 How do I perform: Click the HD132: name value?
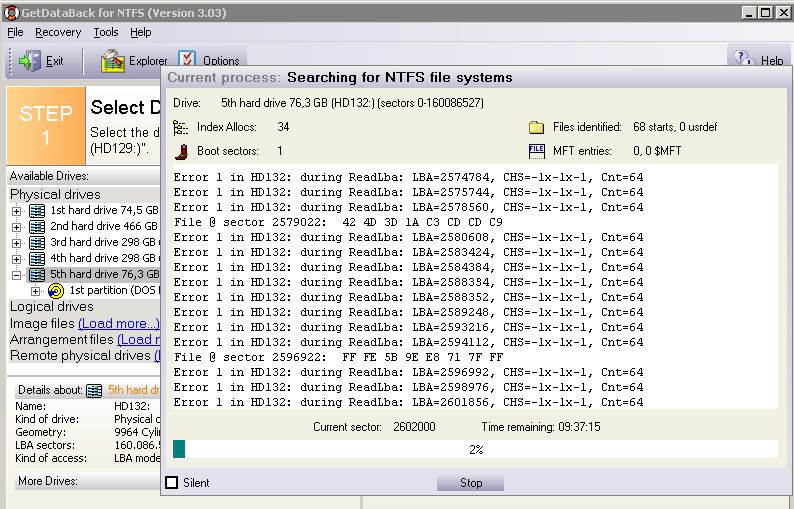[x=132, y=406]
